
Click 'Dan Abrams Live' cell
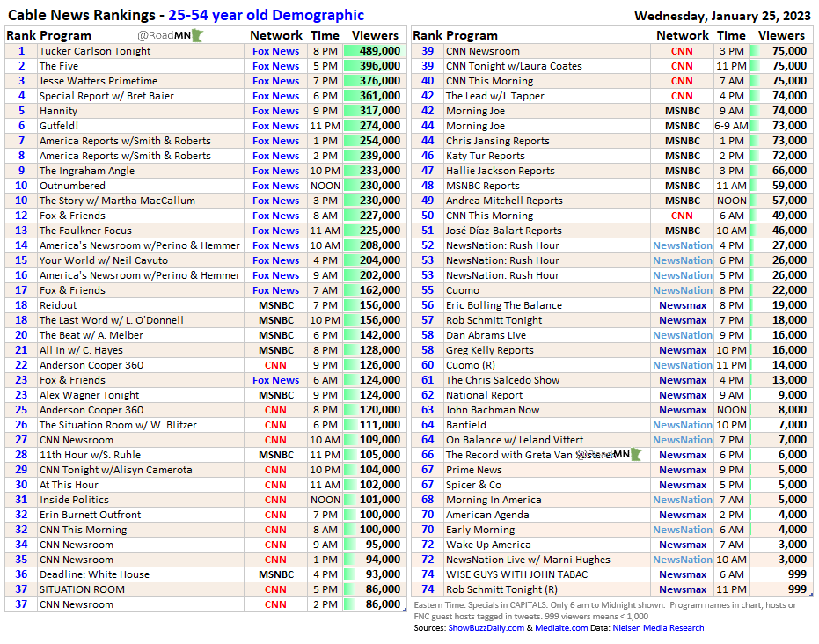547,335
